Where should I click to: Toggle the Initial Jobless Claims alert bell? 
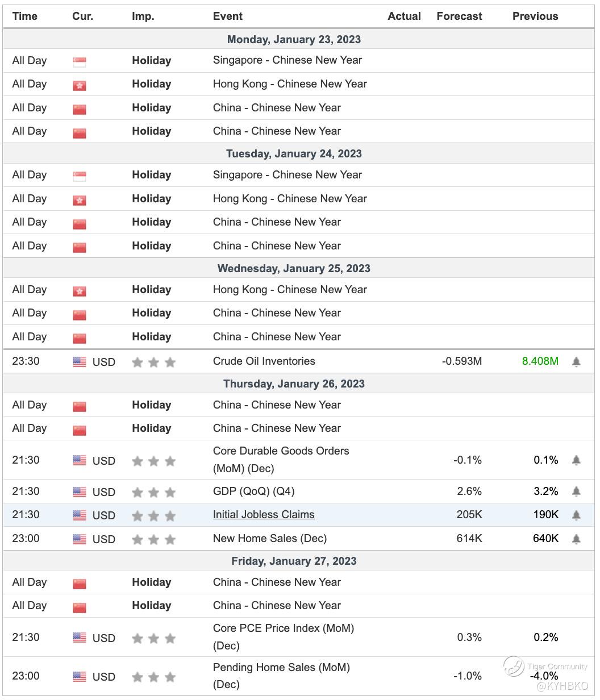[x=576, y=515]
